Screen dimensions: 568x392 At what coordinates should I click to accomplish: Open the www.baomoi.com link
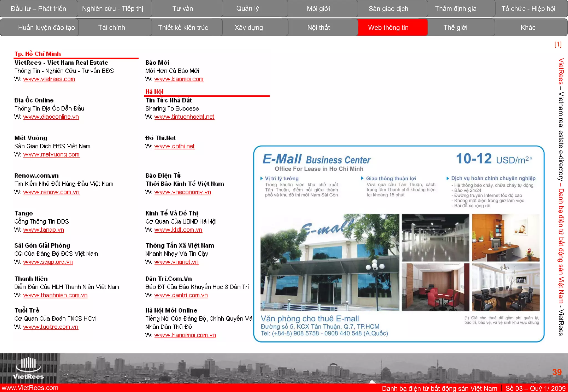tap(179, 79)
